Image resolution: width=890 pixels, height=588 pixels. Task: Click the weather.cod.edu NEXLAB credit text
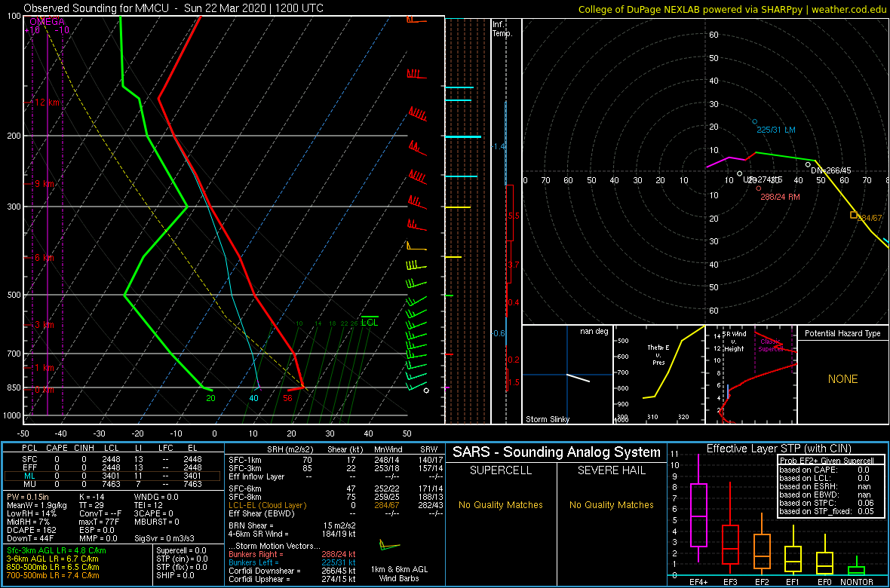[x=733, y=8]
